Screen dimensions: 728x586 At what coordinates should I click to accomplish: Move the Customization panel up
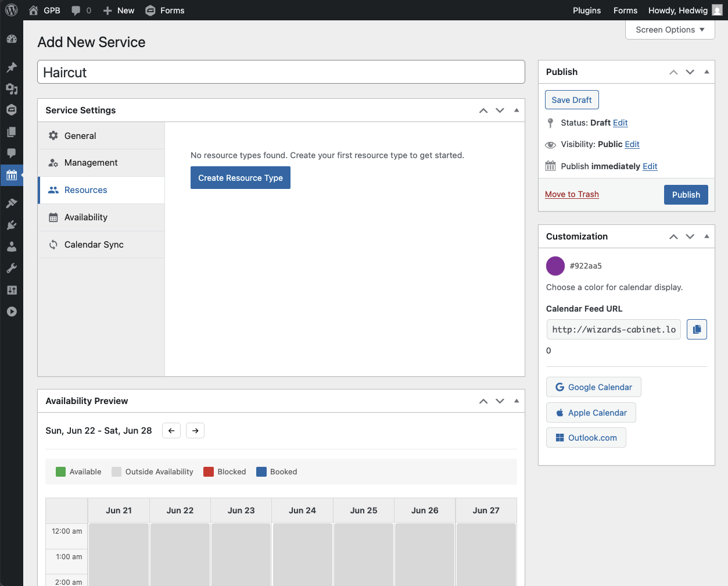point(673,237)
